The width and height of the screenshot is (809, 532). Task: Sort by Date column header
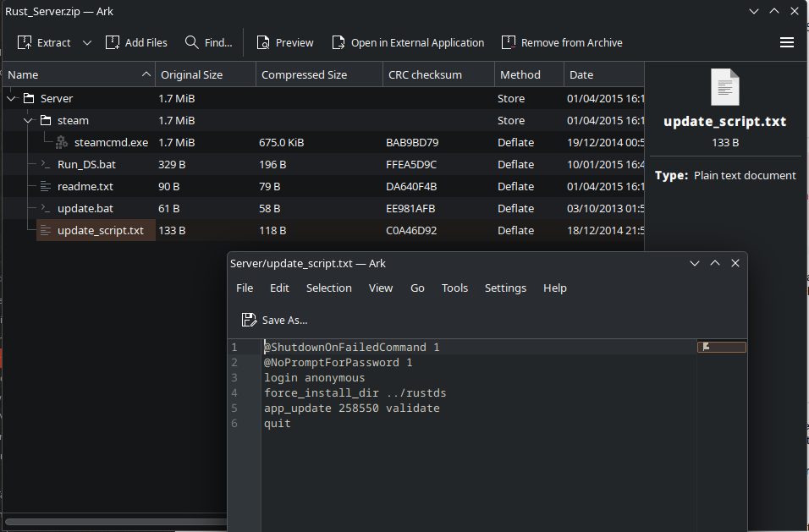point(603,74)
